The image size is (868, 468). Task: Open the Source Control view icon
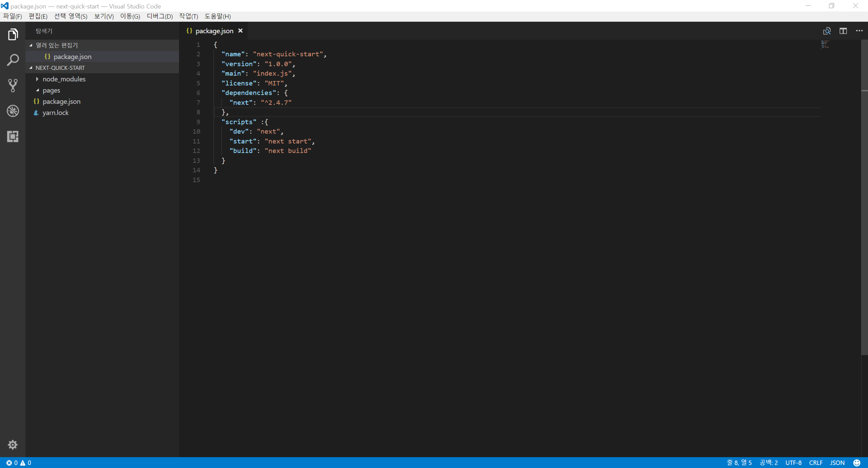[x=13, y=85]
